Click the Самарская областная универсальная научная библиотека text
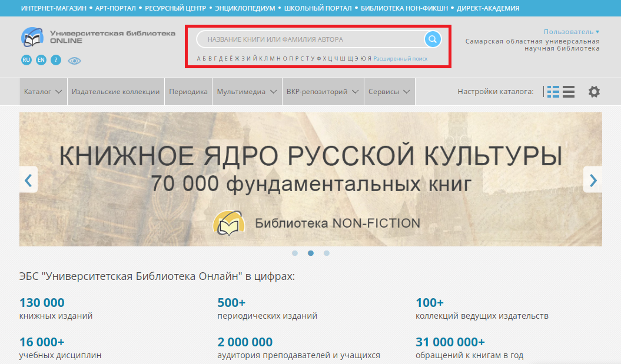 pos(532,45)
